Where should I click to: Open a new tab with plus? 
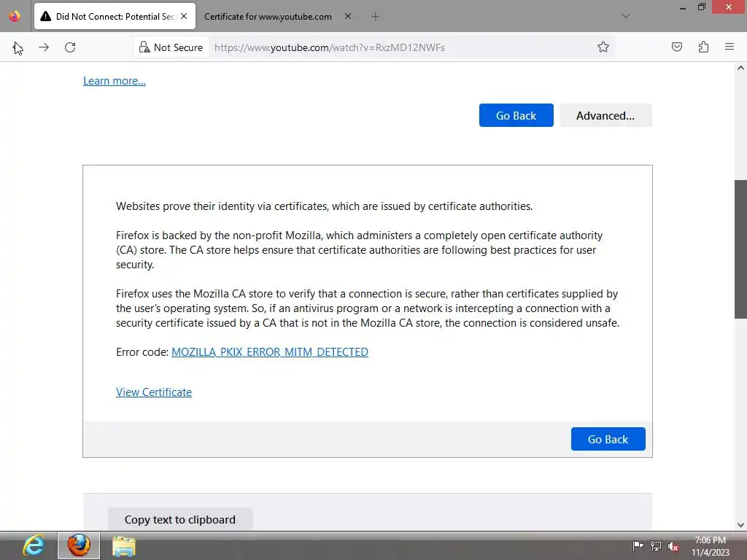click(375, 17)
